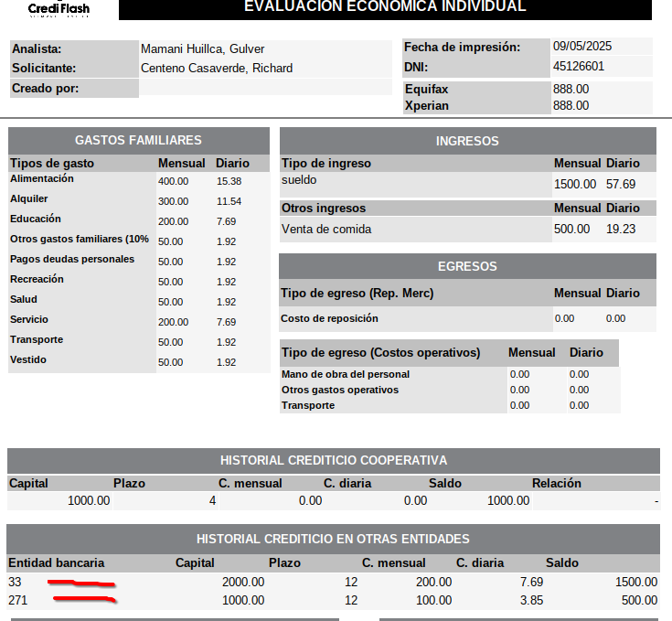Select entity 271 saldo value 500.00

639,600
